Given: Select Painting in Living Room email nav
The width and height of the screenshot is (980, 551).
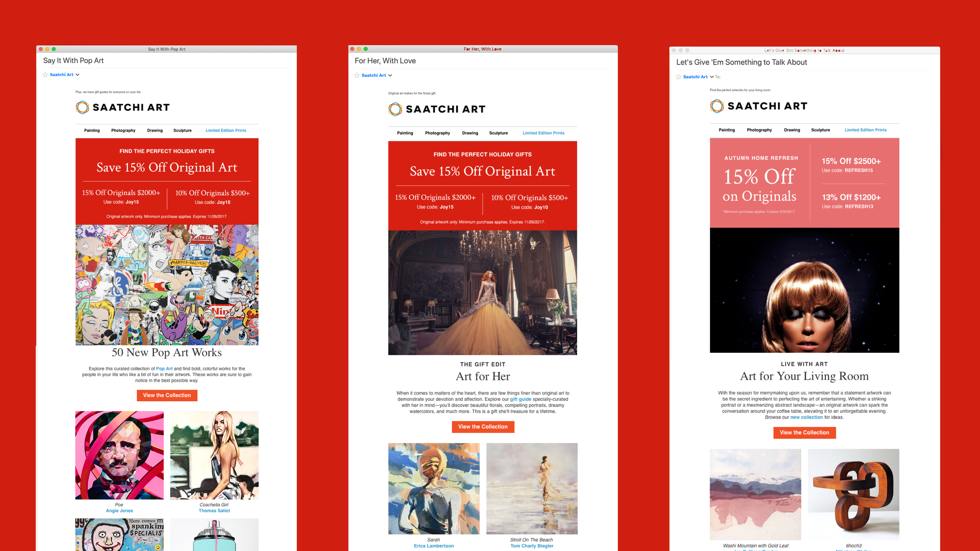Looking at the screenshot, I should pyautogui.click(x=727, y=130).
